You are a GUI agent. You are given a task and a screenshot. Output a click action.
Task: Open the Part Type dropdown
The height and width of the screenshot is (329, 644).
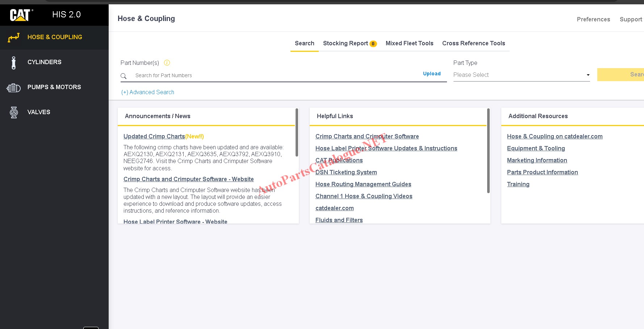[522, 75]
